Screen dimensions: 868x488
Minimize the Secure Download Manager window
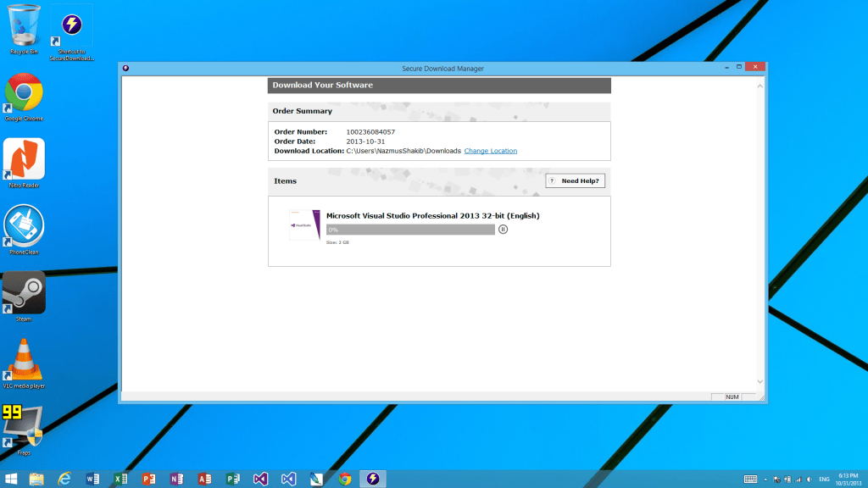tap(726, 67)
